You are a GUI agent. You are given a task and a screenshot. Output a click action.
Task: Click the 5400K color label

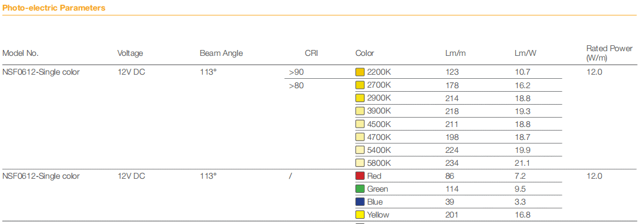(x=379, y=150)
